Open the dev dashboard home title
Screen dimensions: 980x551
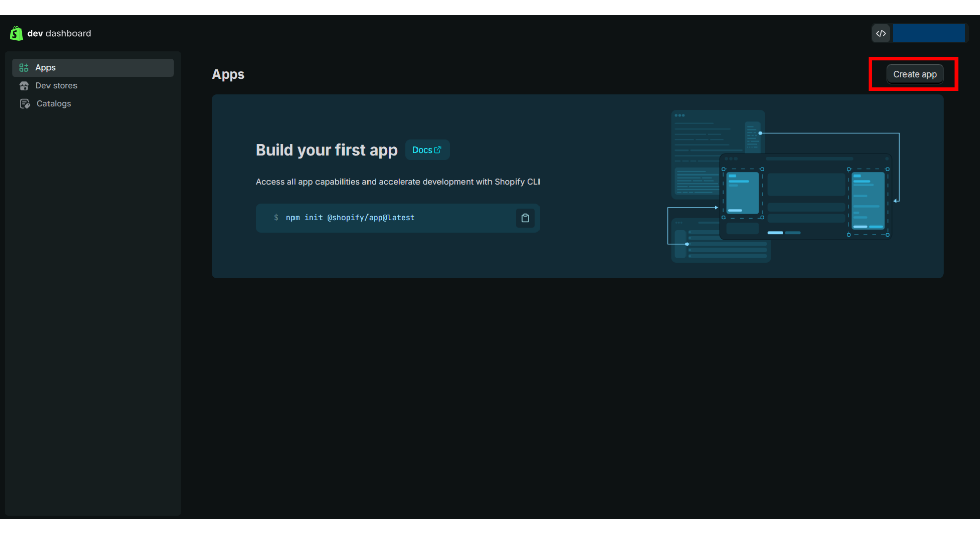coord(59,33)
